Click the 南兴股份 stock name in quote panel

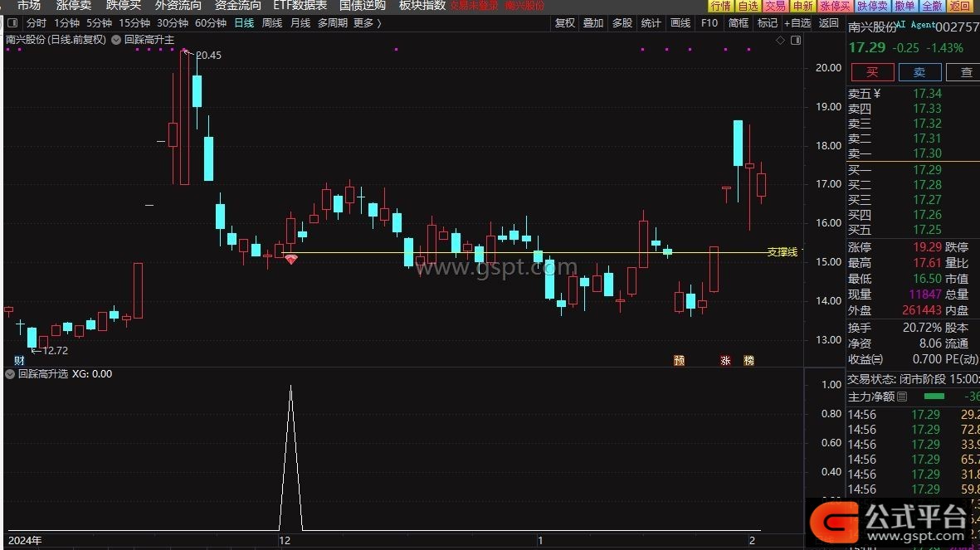(x=872, y=27)
